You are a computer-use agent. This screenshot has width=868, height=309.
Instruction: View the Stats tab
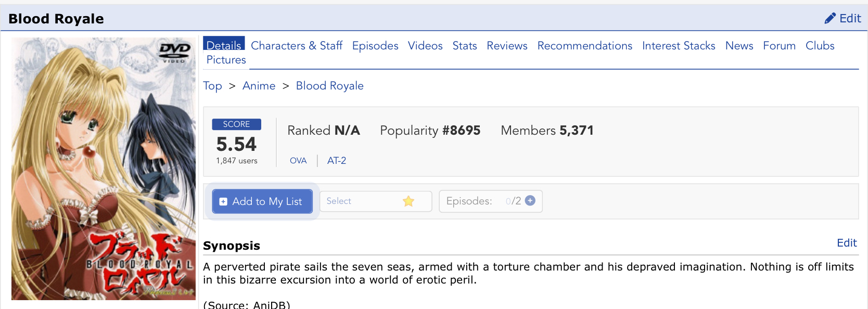coord(465,46)
